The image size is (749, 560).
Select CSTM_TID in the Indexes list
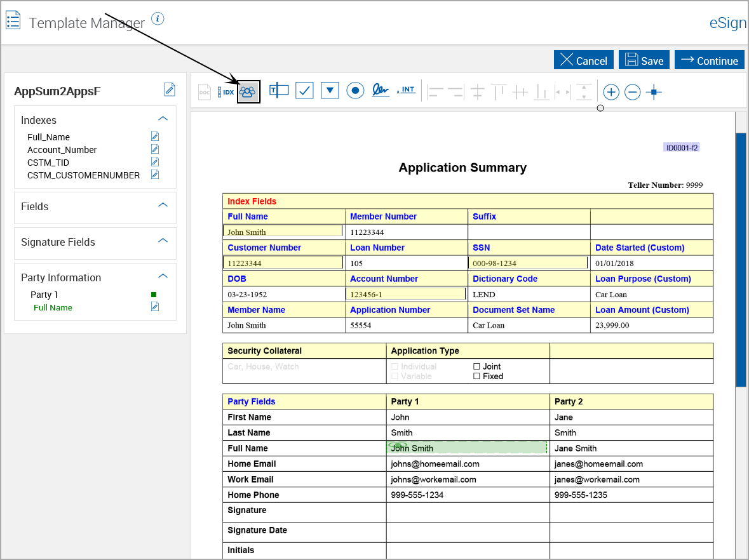(48, 163)
